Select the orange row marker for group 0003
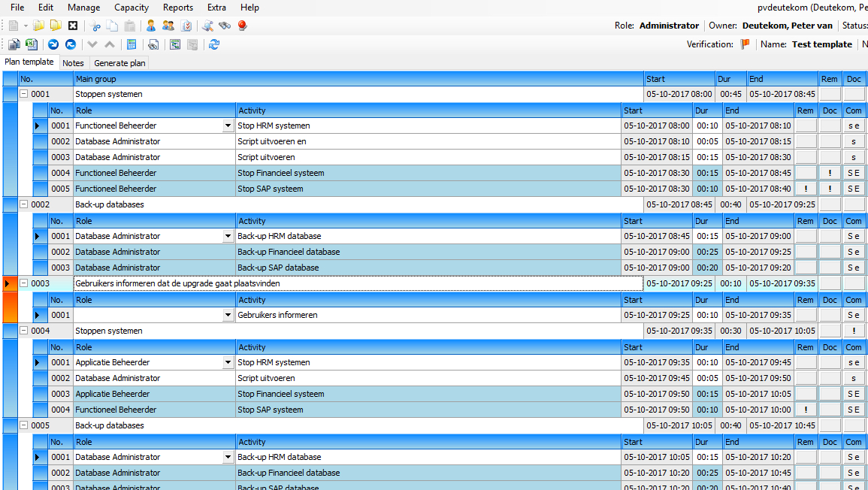868x490 pixels. (x=10, y=283)
